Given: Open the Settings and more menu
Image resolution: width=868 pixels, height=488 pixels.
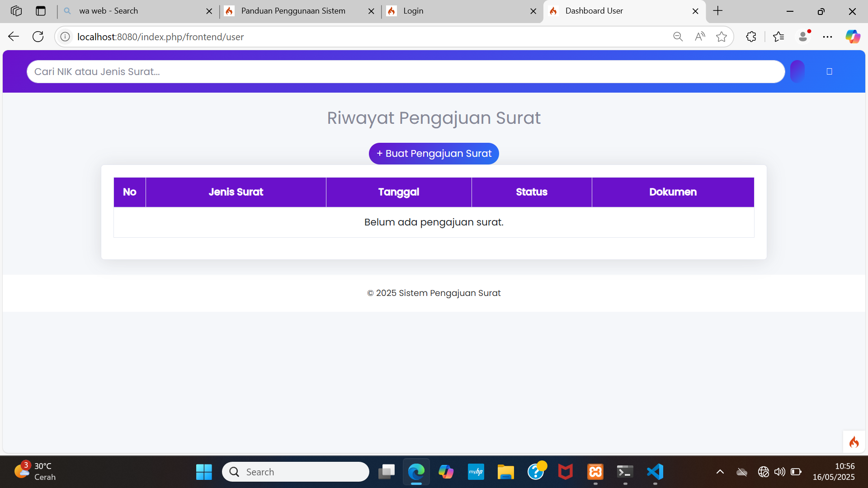Looking at the screenshot, I should pyautogui.click(x=828, y=37).
